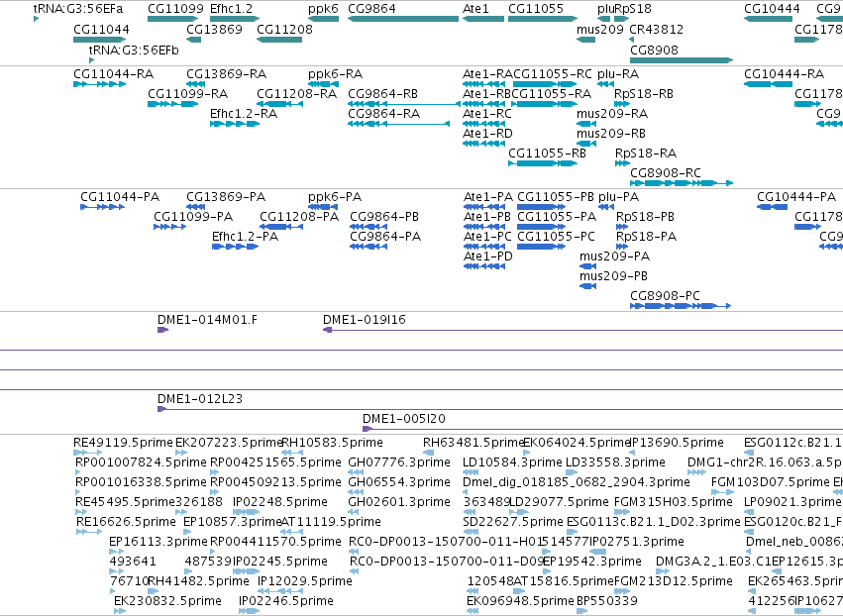
Task: Click the CG11044-RA transcript
Action: click(x=100, y=84)
